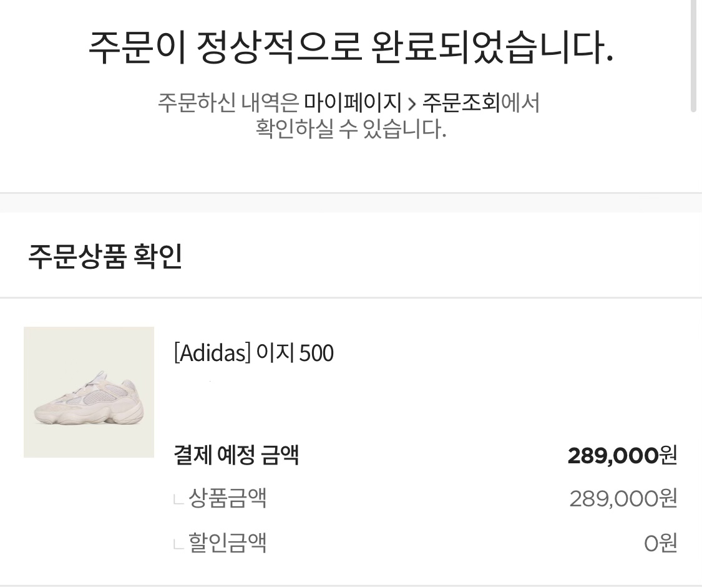The height and width of the screenshot is (588, 702).
Task: Click the 주문상품 확인 section header
Action: [105, 257]
